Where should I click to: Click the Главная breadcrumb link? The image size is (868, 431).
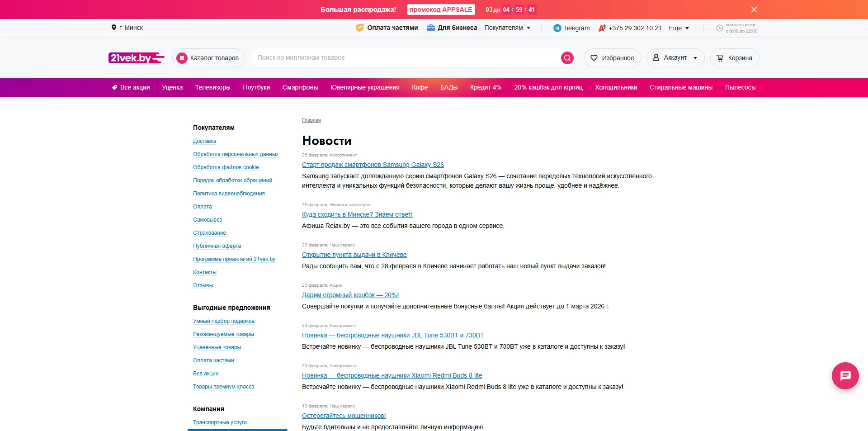(311, 120)
